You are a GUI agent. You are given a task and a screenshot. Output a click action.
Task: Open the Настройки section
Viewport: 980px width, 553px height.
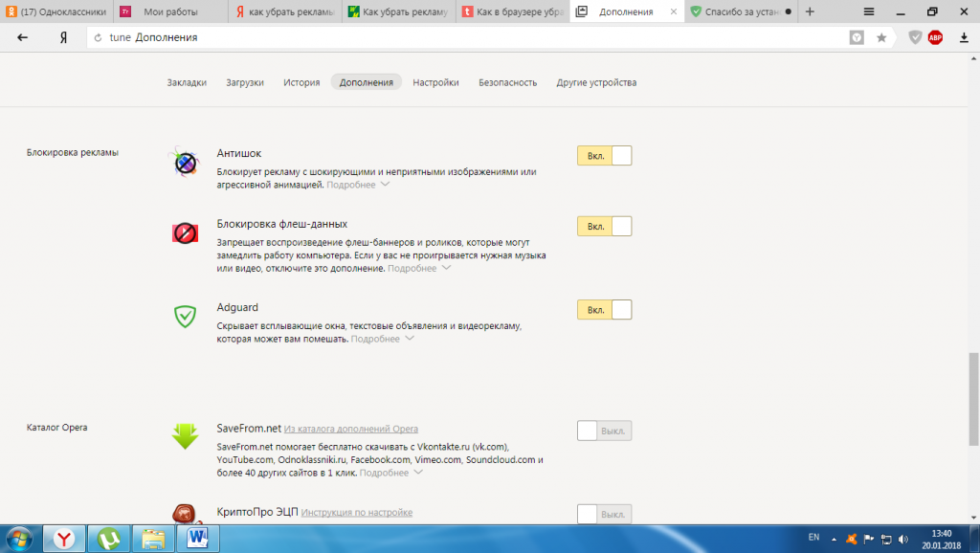[435, 82]
